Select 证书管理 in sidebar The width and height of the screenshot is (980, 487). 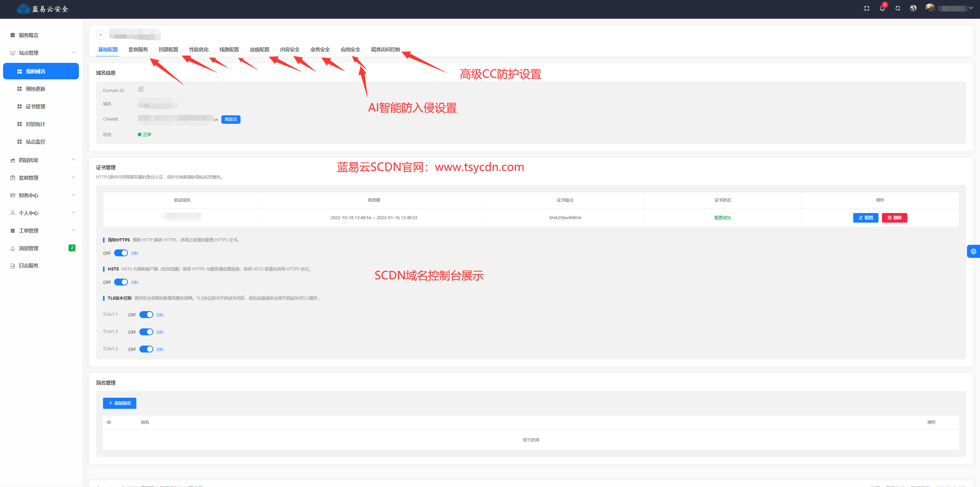click(x=35, y=107)
